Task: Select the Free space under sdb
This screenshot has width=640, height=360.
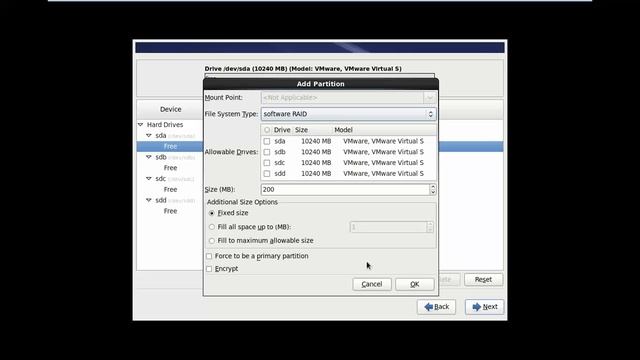Action: point(170,168)
